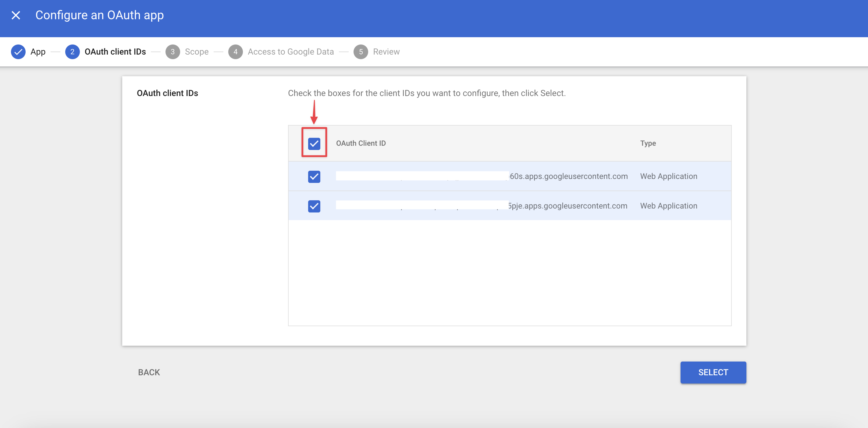
Task: Close the Configure an OAuth app dialog
Action: pos(16,15)
